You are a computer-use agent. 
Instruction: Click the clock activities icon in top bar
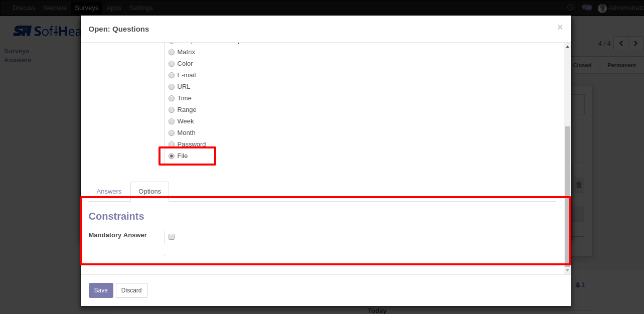[x=570, y=8]
